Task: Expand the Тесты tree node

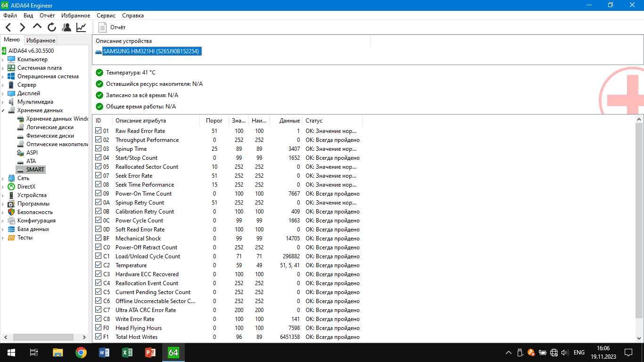Action: (3, 238)
